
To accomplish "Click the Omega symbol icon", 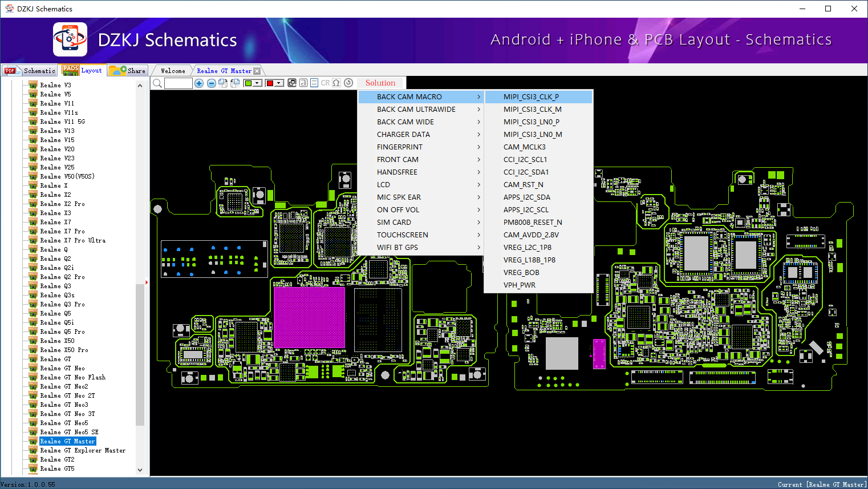I will (x=336, y=83).
